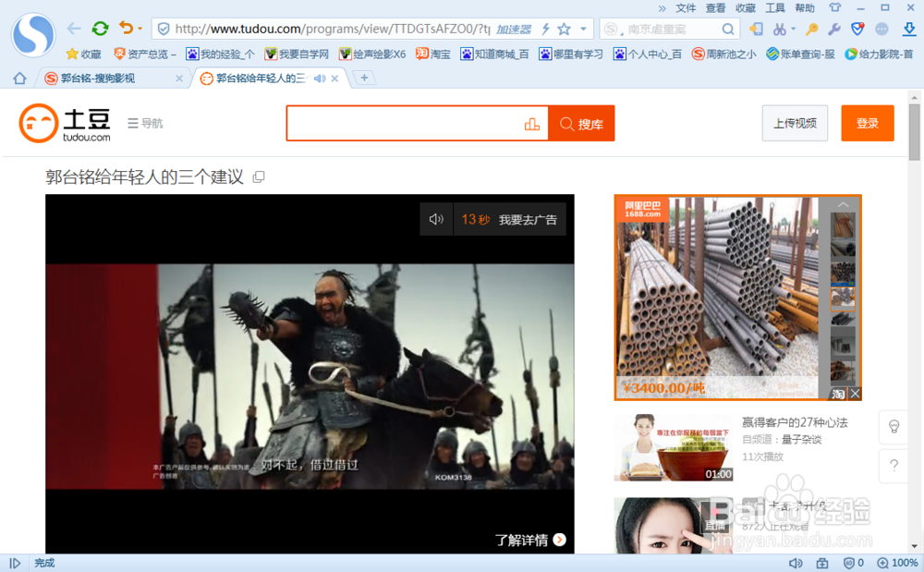Click 我要去广告 to skip the ad
924x572 pixels.
coord(528,220)
